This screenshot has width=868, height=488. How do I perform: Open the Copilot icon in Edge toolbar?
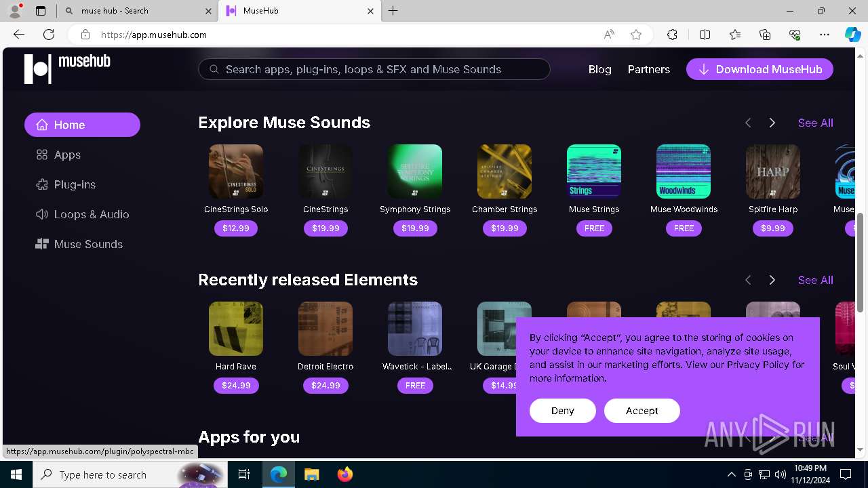tap(852, 35)
